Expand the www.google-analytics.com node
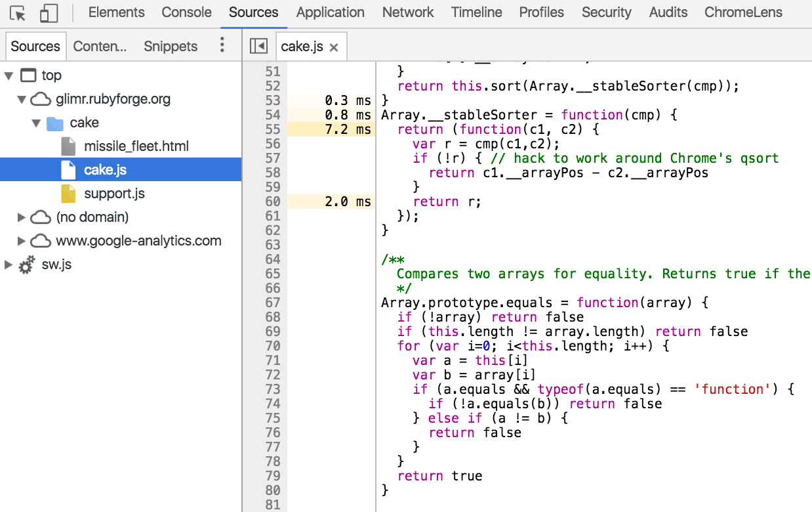Screen dimensions: 812x512 pyautogui.click(x=21, y=240)
